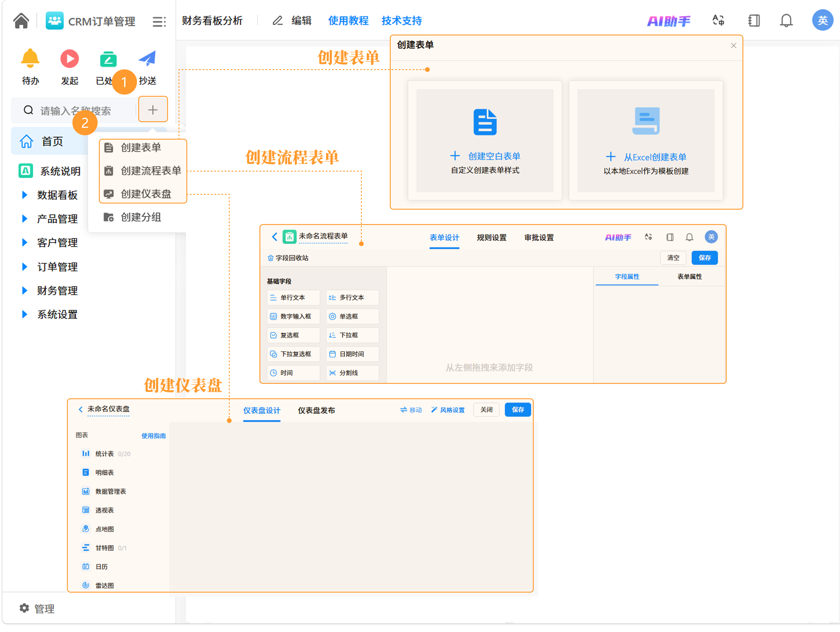Open notifications bell in main top bar

click(x=786, y=21)
